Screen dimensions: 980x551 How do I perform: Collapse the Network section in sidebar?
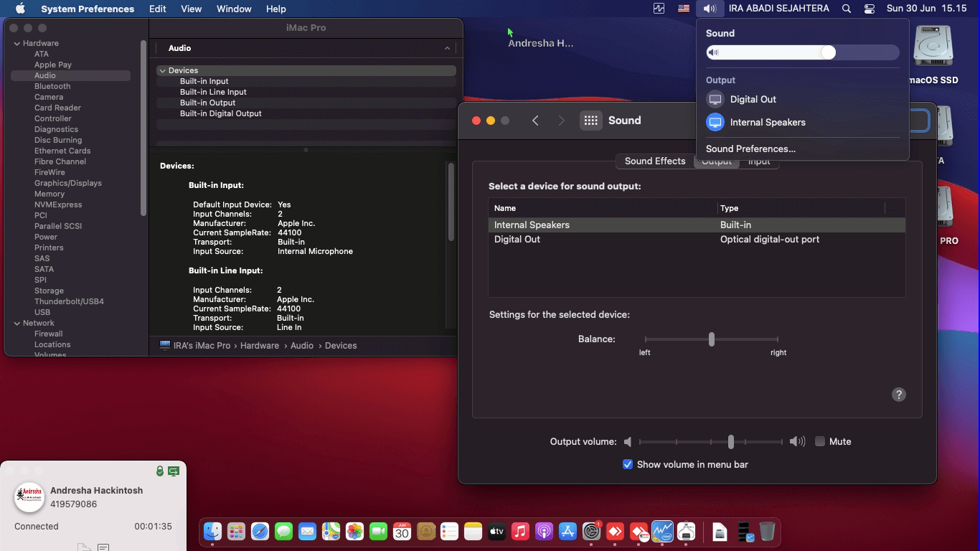pyautogui.click(x=17, y=323)
